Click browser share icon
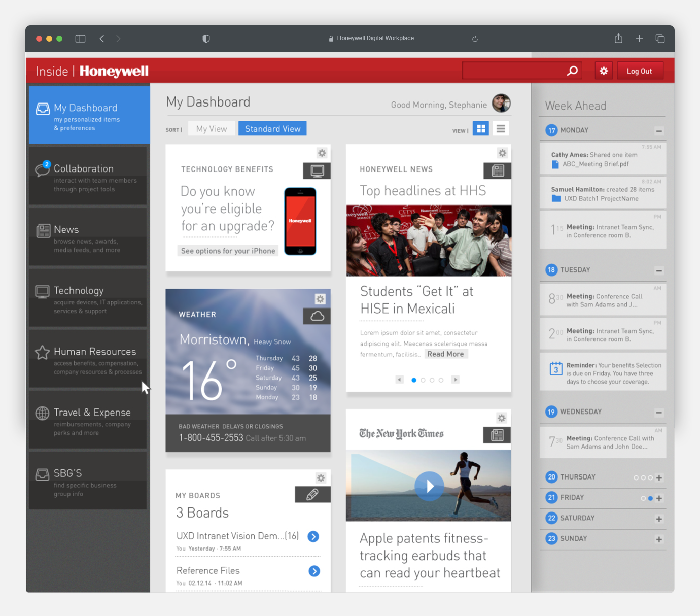The height and width of the screenshot is (616, 700). 618,38
